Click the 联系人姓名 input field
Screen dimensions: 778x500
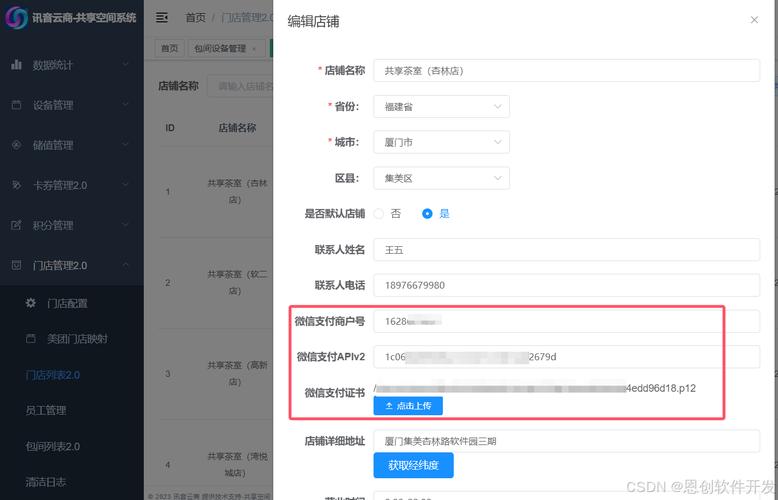(567, 250)
